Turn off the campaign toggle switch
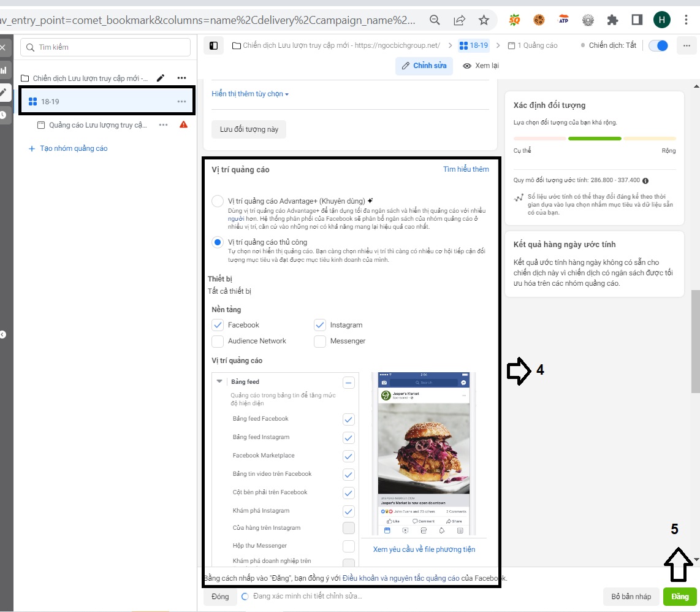This screenshot has width=700, height=612. point(658,46)
